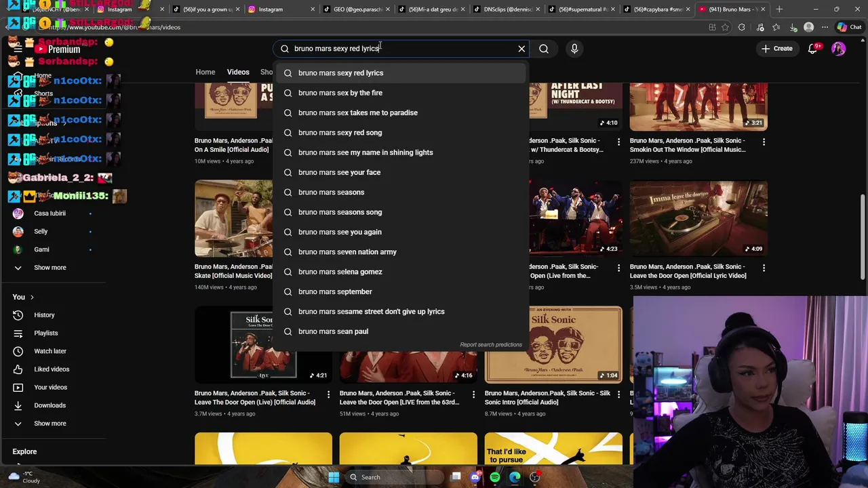Screen dimensions: 868x488
Task: Open the weather widget showing Cloudy
Action: point(24,477)
